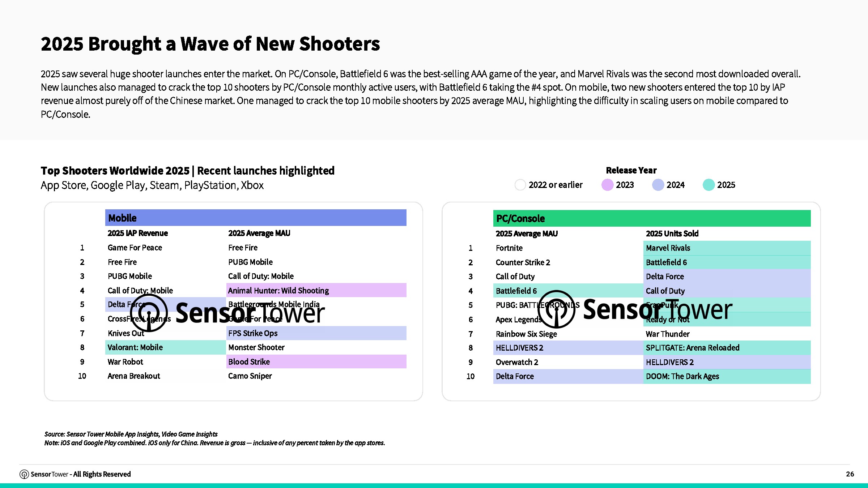
Task: Select 'Delta Force' in the PC/Console Average MAU column
Action: click(x=568, y=376)
